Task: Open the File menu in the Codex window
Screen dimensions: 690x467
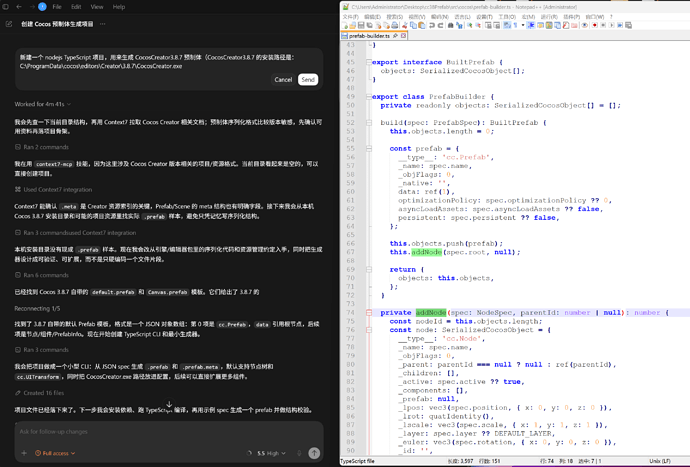Action: 57,7
